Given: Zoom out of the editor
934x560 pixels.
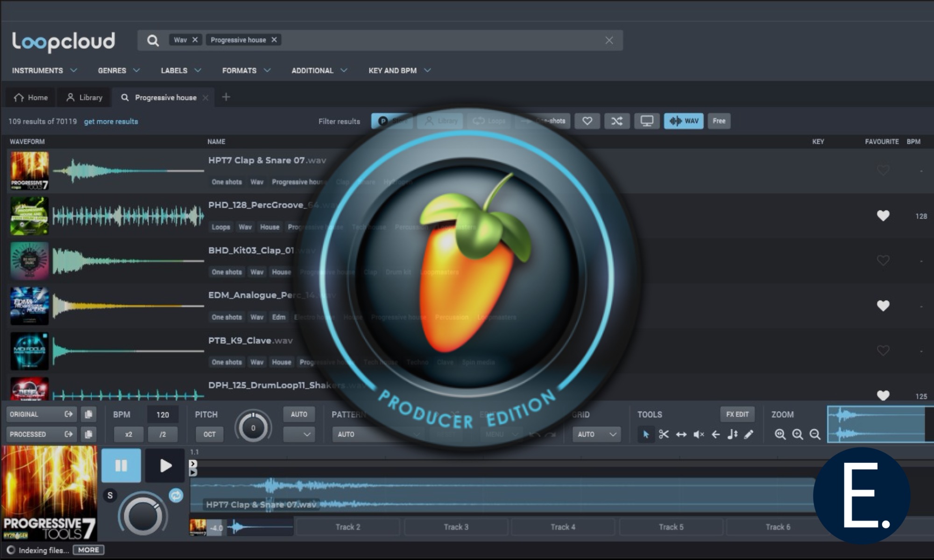Looking at the screenshot, I should coord(815,434).
